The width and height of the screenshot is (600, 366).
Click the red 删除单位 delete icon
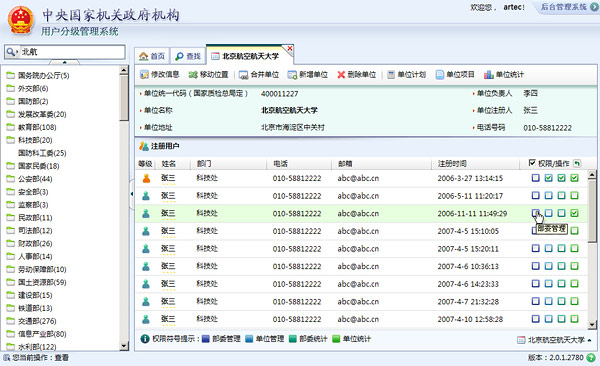tap(341, 75)
